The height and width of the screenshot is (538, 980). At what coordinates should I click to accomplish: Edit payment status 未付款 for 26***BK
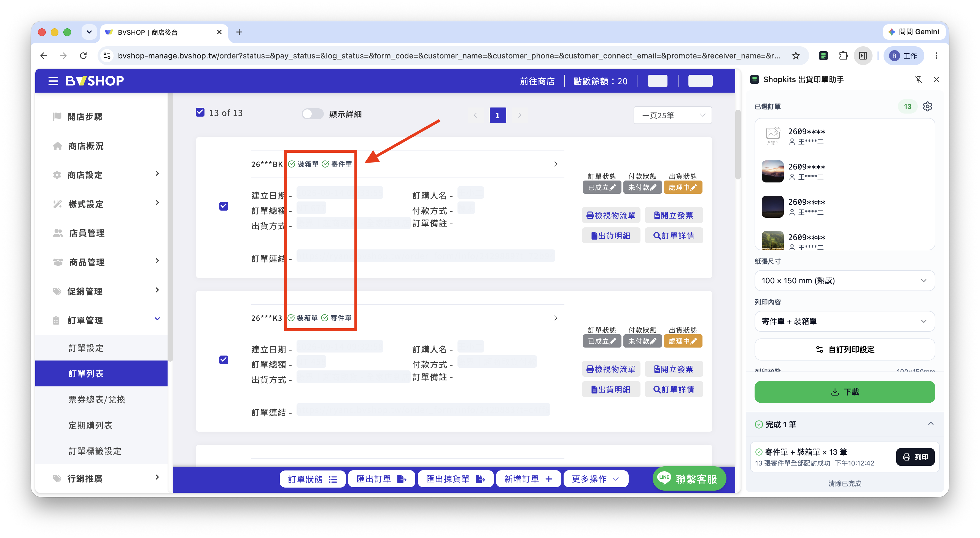(642, 187)
